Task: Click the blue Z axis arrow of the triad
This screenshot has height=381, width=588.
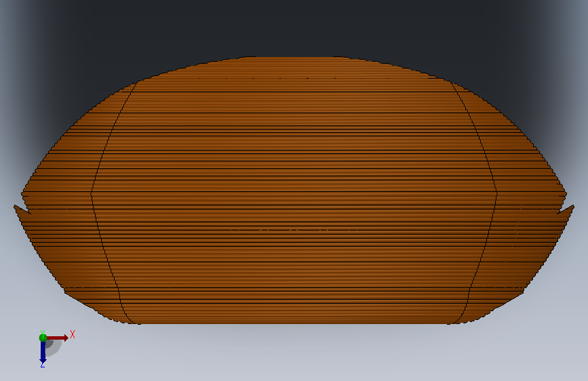Action: click(43, 353)
